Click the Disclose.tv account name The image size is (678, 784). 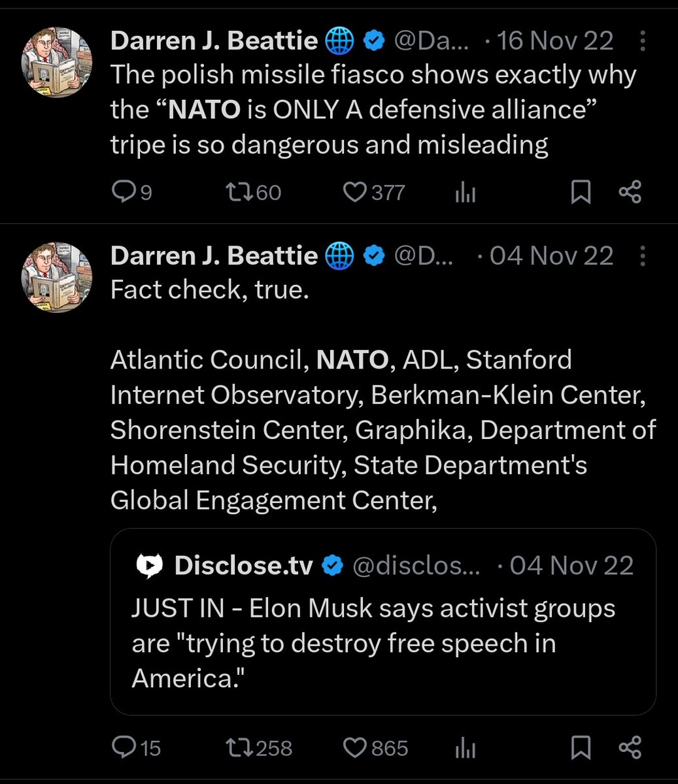click(243, 566)
